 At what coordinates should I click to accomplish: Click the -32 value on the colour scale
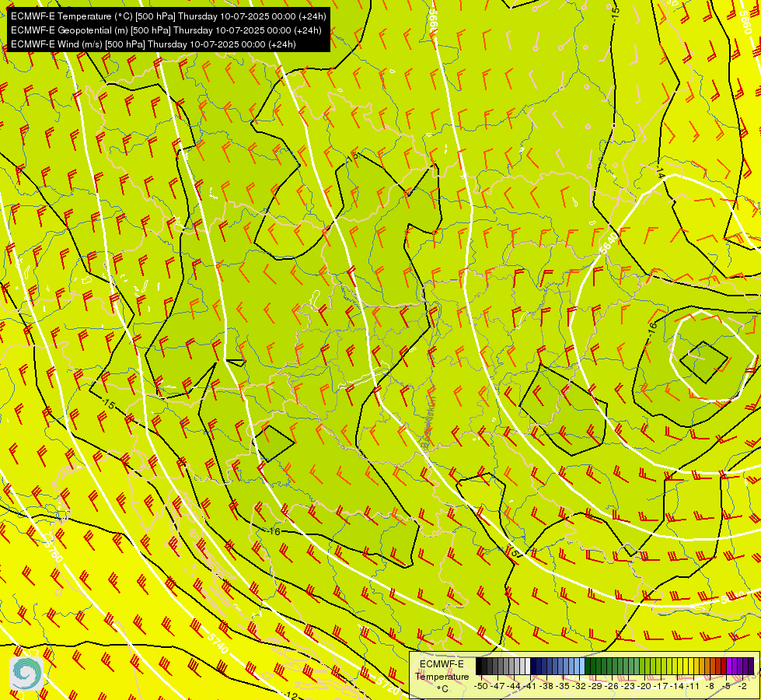coord(579,687)
